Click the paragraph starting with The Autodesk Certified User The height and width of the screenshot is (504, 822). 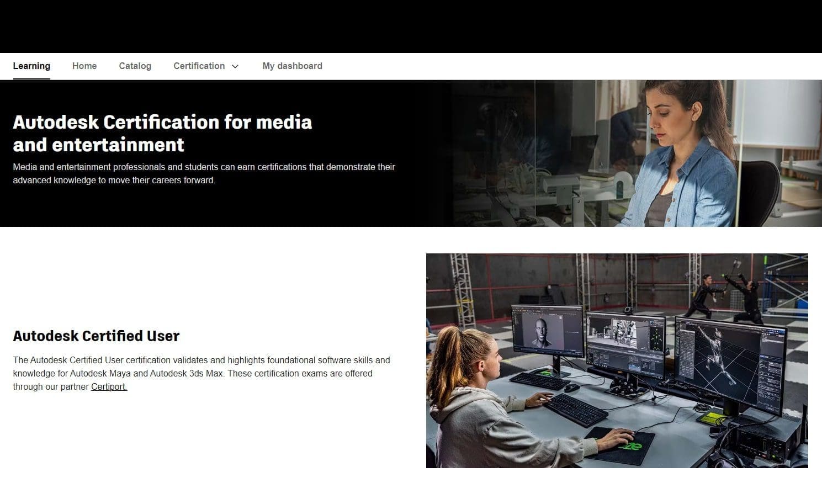click(201, 373)
